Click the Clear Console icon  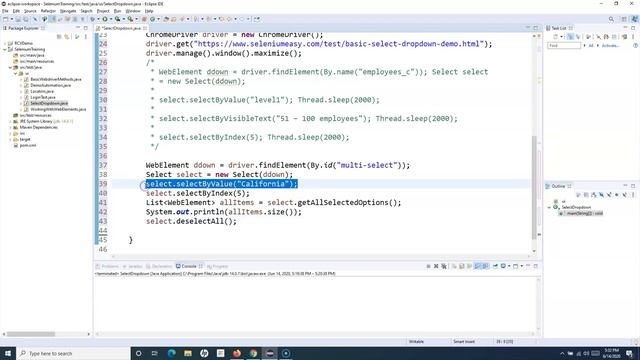point(454,266)
